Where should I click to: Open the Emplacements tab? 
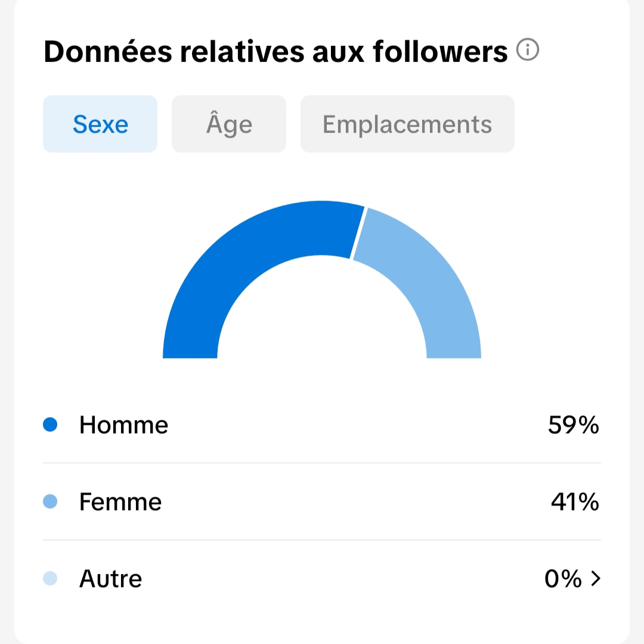pyautogui.click(x=407, y=124)
